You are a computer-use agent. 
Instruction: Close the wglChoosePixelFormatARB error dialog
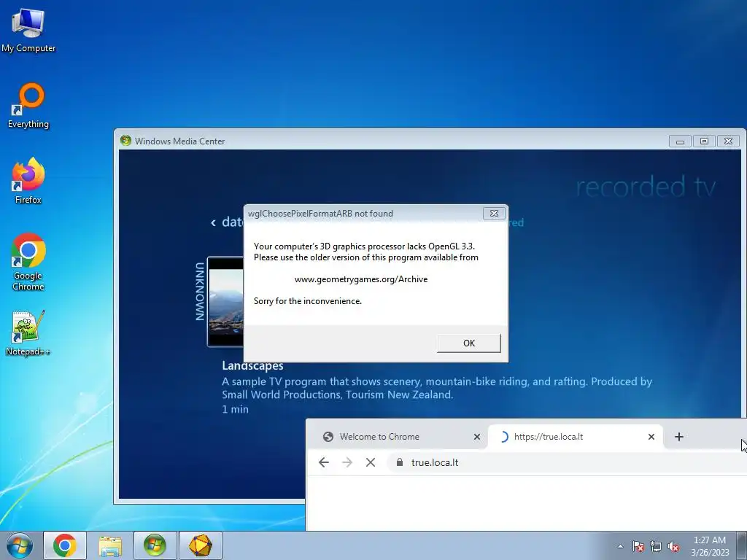[x=494, y=214]
